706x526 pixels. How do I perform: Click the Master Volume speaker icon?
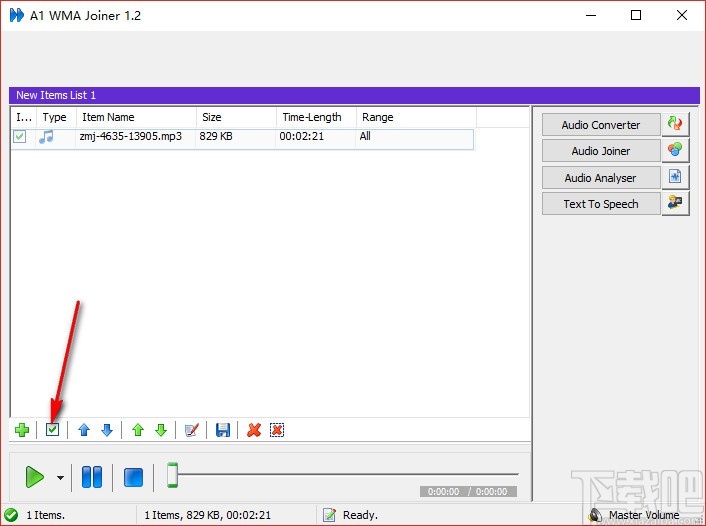(595, 515)
